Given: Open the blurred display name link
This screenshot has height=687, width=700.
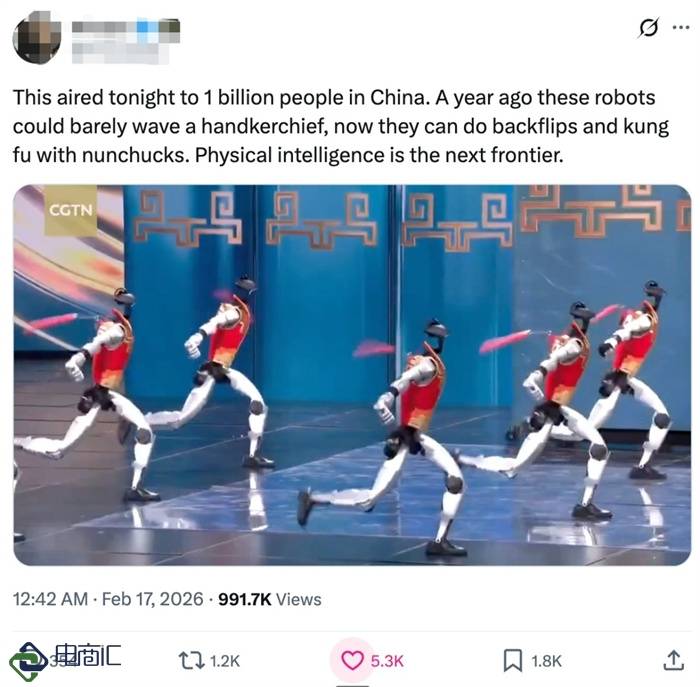Looking at the screenshot, I should 126,29.
